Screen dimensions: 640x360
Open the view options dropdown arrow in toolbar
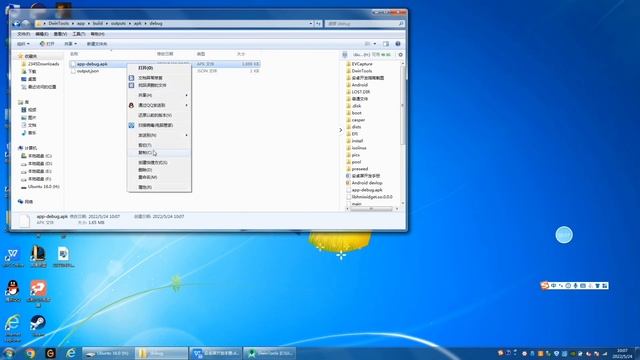click(375, 44)
